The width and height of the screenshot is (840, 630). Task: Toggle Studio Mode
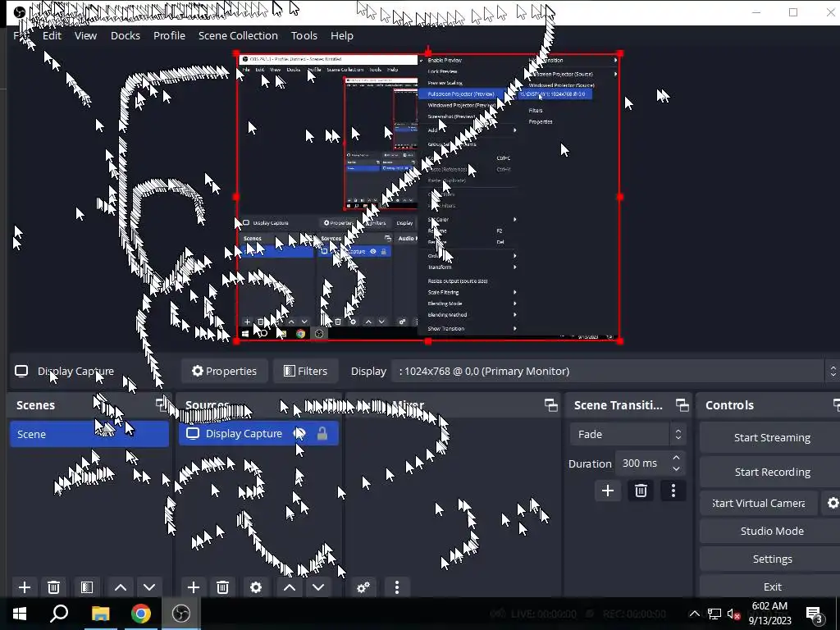point(772,531)
